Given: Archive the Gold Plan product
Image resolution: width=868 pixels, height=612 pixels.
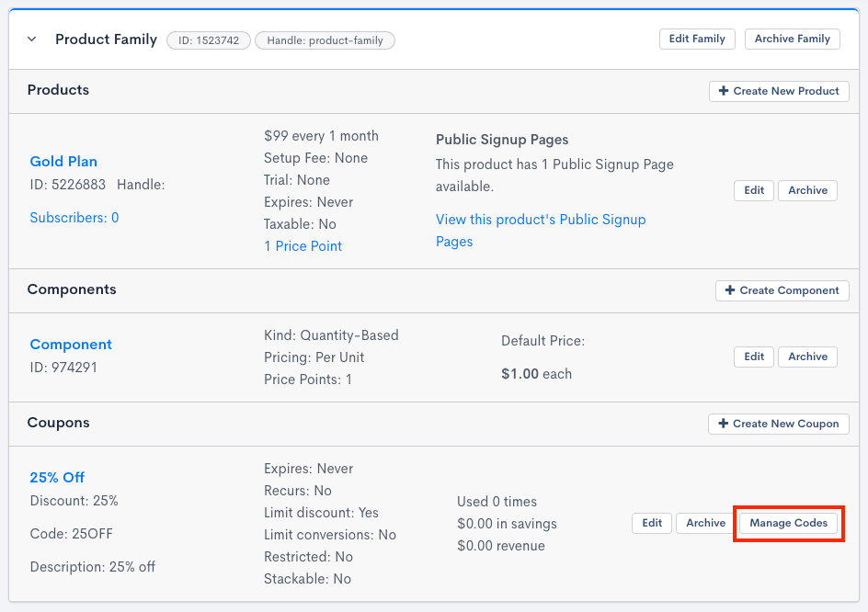Looking at the screenshot, I should [806, 190].
